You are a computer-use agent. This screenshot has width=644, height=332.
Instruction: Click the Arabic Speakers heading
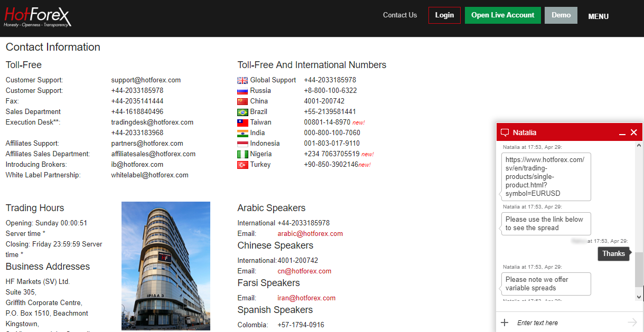pos(272,208)
